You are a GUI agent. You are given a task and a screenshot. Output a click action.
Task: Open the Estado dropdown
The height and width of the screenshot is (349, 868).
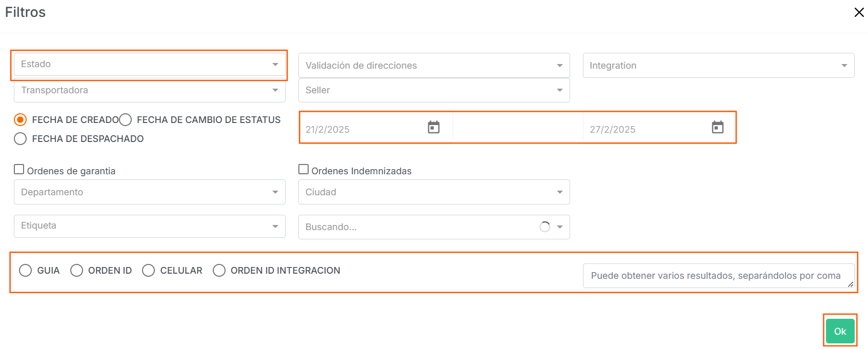pyautogui.click(x=150, y=65)
